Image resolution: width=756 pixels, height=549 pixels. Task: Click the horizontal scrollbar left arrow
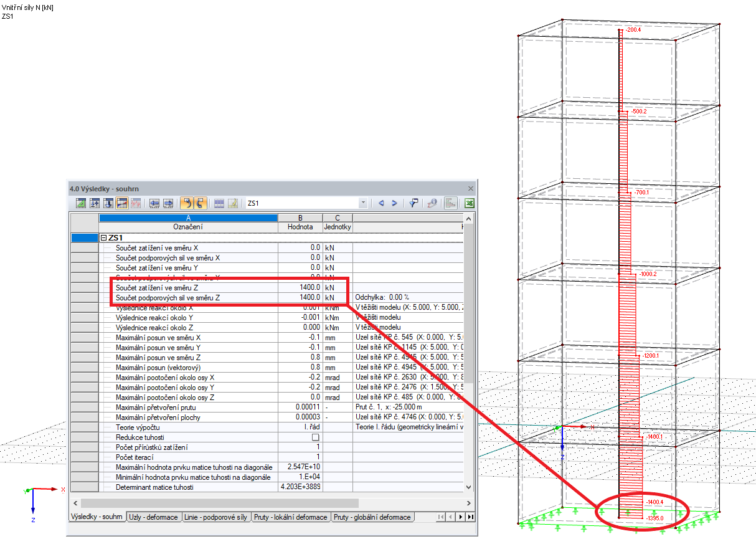[x=75, y=502]
